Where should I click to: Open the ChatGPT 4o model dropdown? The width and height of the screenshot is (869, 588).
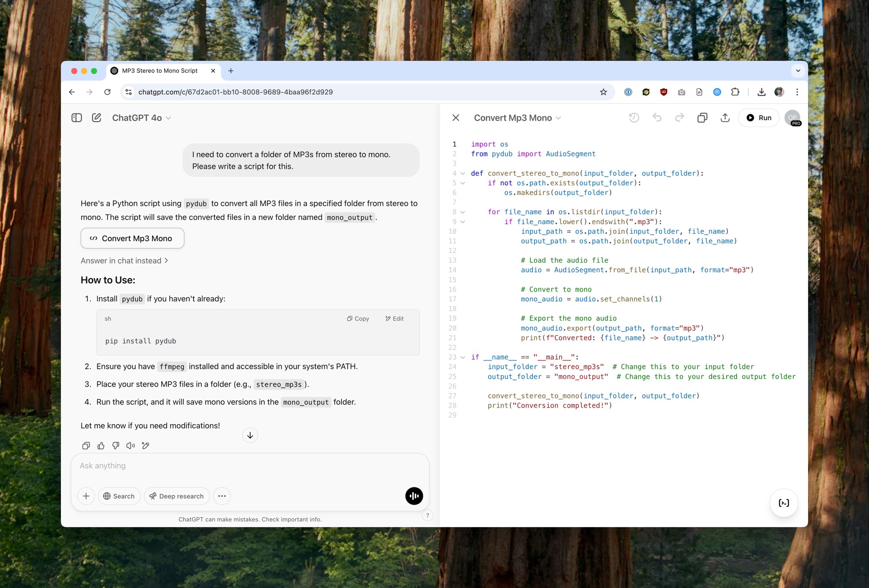tap(141, 118)
